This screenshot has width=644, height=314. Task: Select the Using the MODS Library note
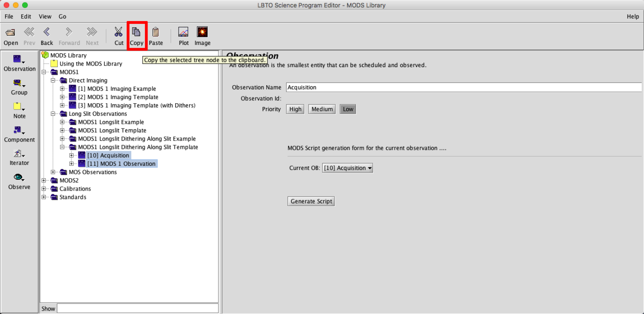click(91, 63)
